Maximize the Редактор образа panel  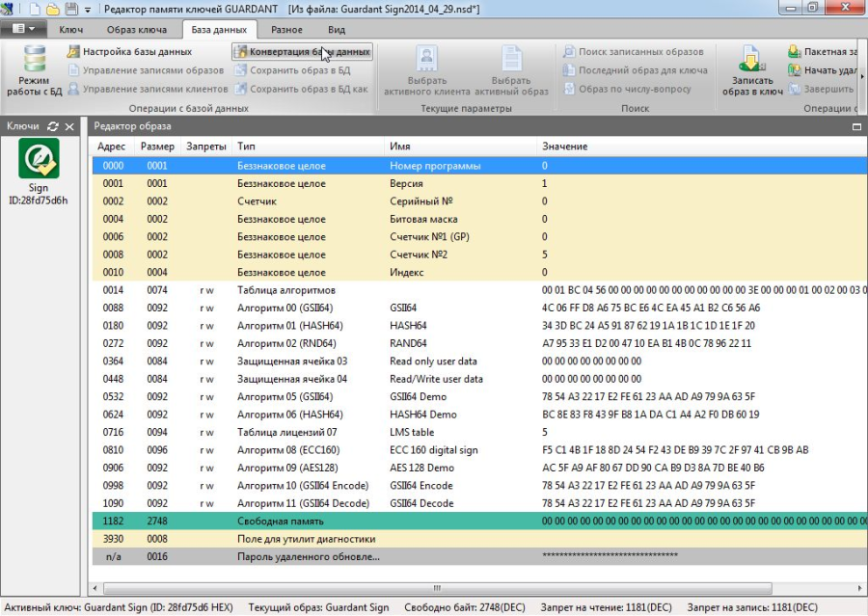pyautogui.click(x=857, y=126)
